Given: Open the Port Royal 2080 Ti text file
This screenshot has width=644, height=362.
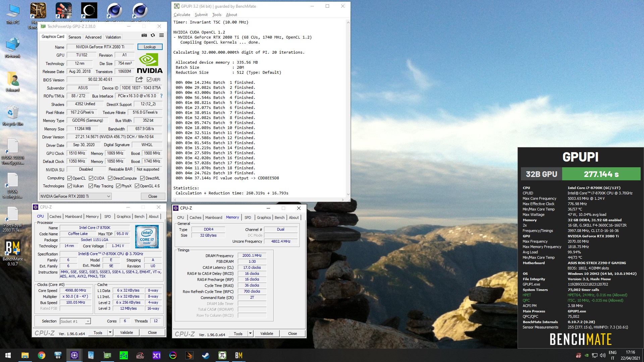Looking at the screenshot, I should click(13, 220).
